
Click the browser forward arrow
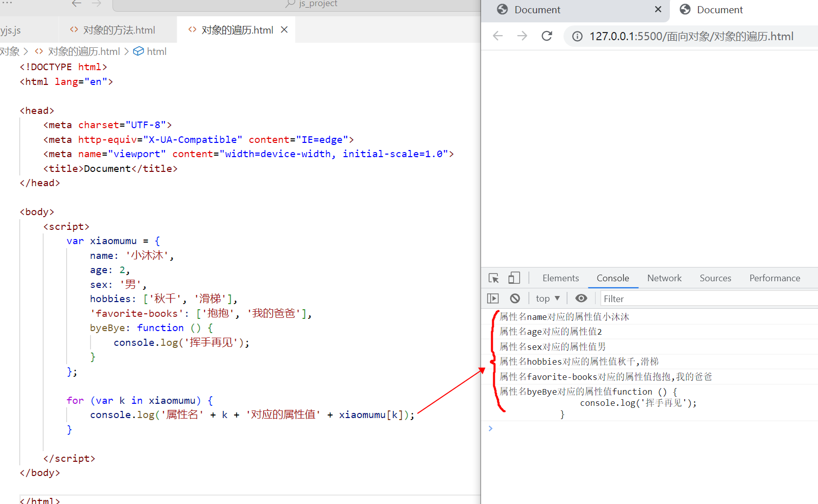[x=522, y=36]
